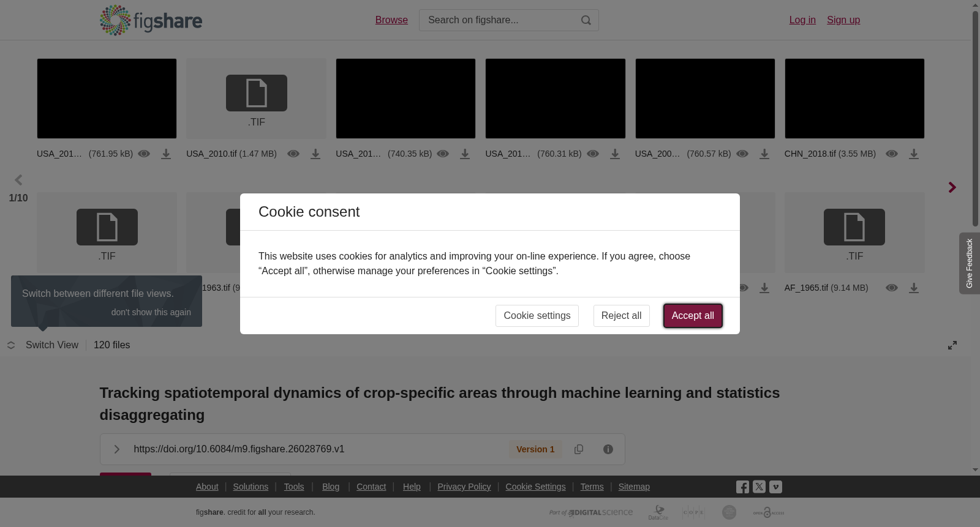Go to previous page of files arrow

tap(18, 180)
